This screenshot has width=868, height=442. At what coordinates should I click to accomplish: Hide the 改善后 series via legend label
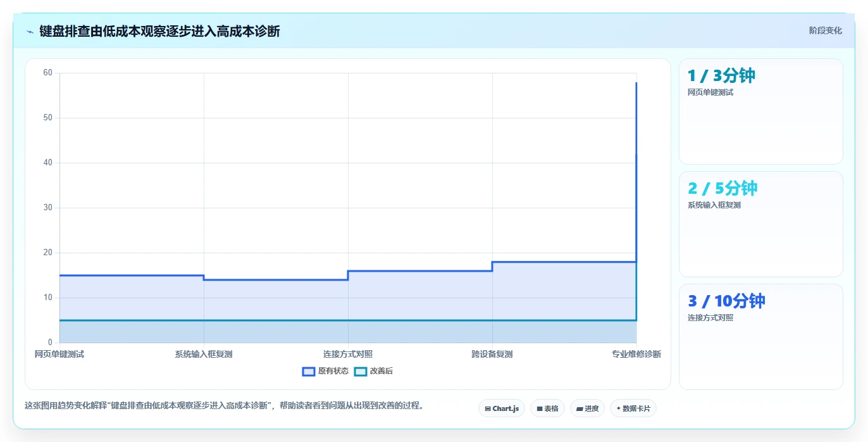click(381, 372)
